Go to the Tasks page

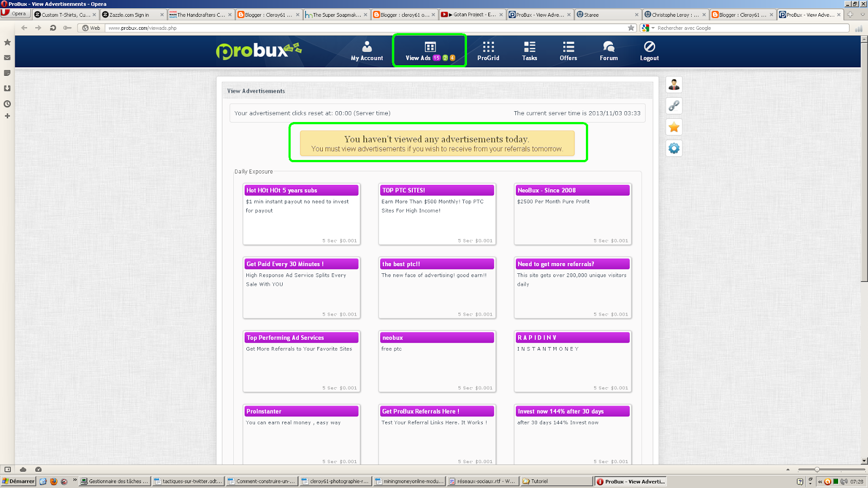coord(529,51)
